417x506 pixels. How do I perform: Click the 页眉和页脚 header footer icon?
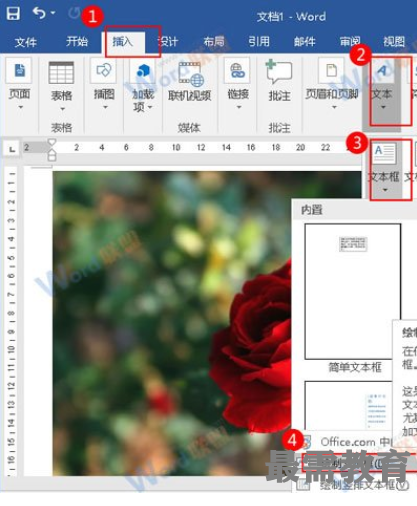click(x=332, y=71)
